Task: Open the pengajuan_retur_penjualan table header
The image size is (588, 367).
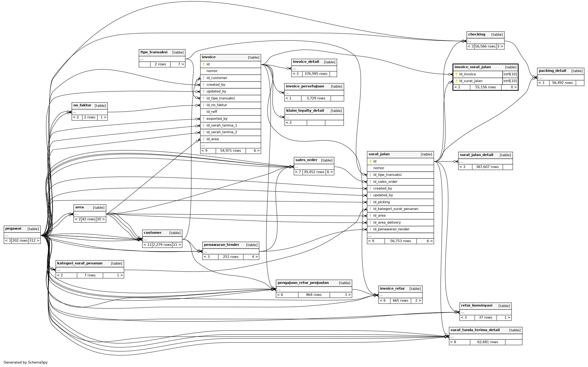Action: 303,283
